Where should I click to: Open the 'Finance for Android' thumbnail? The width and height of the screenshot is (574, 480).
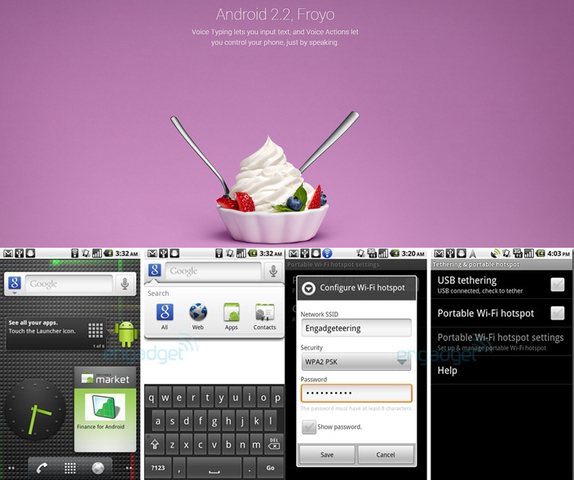coord(105,407)
